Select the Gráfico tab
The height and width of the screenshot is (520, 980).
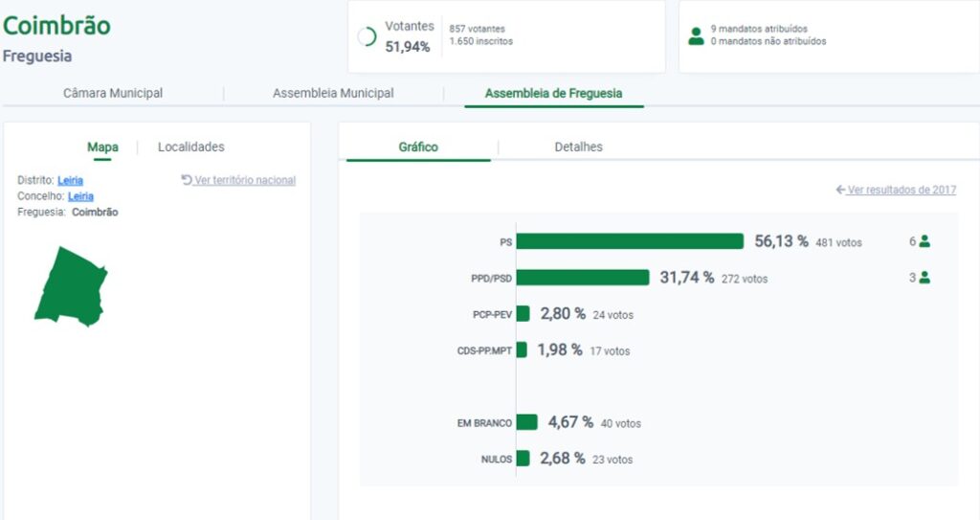click(418, 147)
